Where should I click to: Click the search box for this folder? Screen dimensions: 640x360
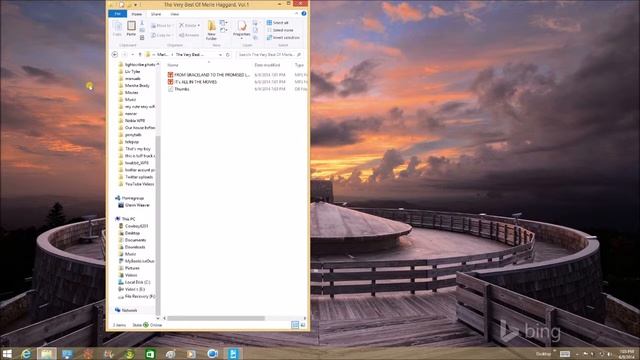pos(269,54)
